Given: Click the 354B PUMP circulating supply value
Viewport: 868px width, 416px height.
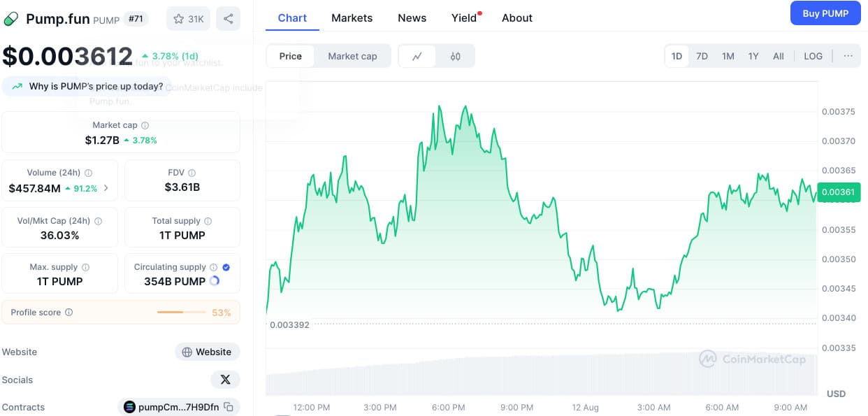Looking at the screenshot, I should click(x=175, y=281).
